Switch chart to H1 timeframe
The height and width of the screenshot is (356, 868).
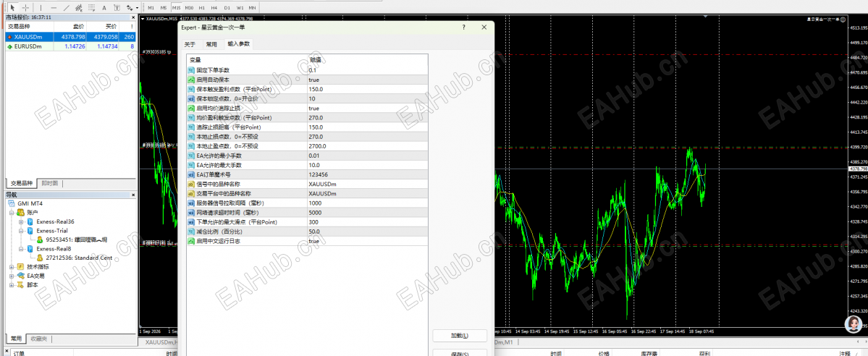(202, 8)
